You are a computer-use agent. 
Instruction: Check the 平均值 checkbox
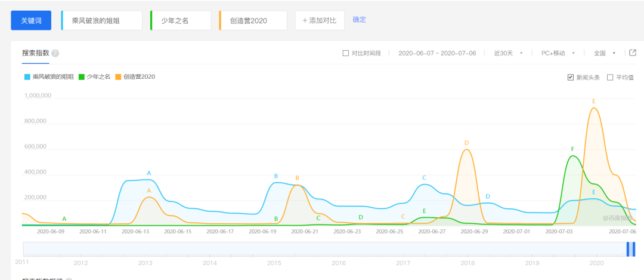pos(610,77)
